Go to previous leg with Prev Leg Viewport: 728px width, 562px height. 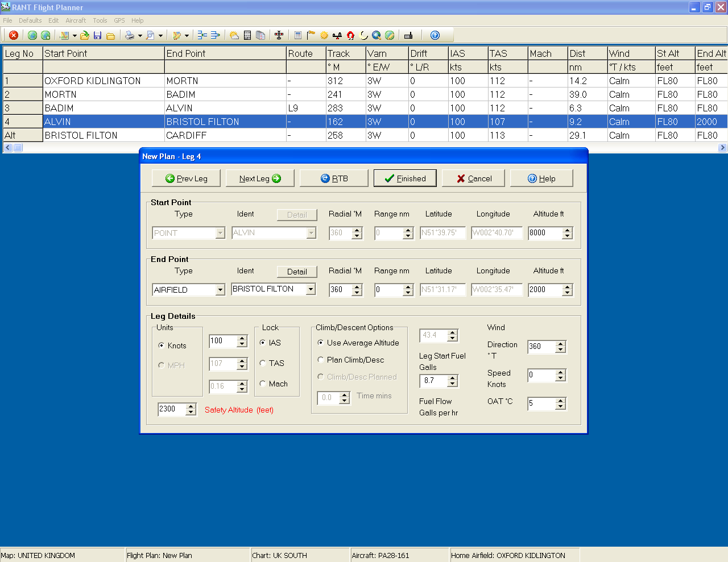[186, 178]
